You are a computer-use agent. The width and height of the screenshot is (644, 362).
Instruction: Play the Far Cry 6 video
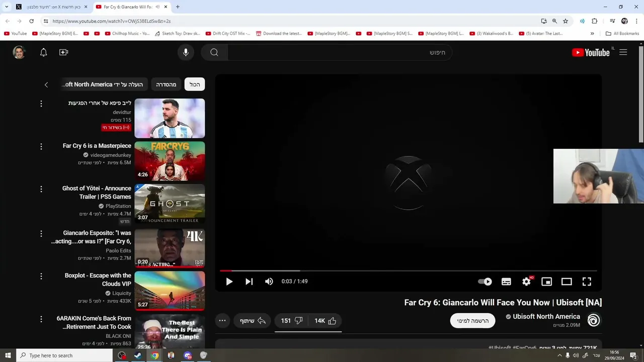(x=229, y=282)
